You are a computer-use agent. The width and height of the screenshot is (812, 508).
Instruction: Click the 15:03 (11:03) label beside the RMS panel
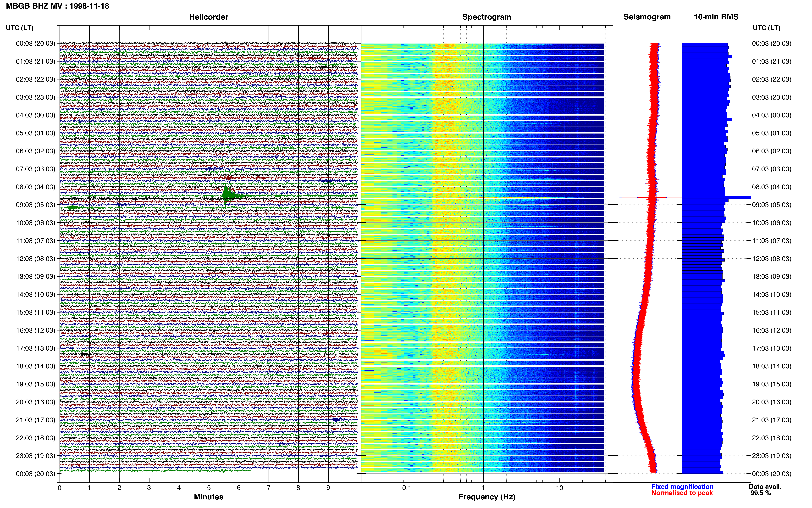(x=771, y=313)
